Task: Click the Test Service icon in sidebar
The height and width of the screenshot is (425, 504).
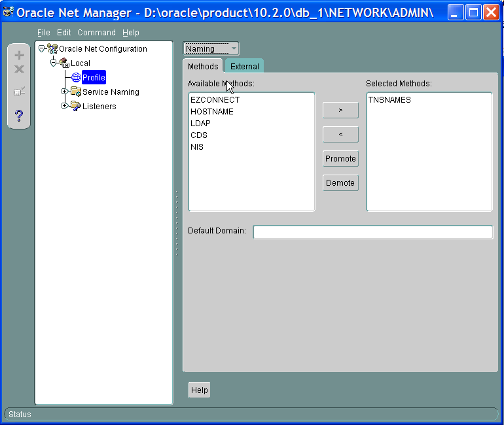Action: (x=19, y=92)
